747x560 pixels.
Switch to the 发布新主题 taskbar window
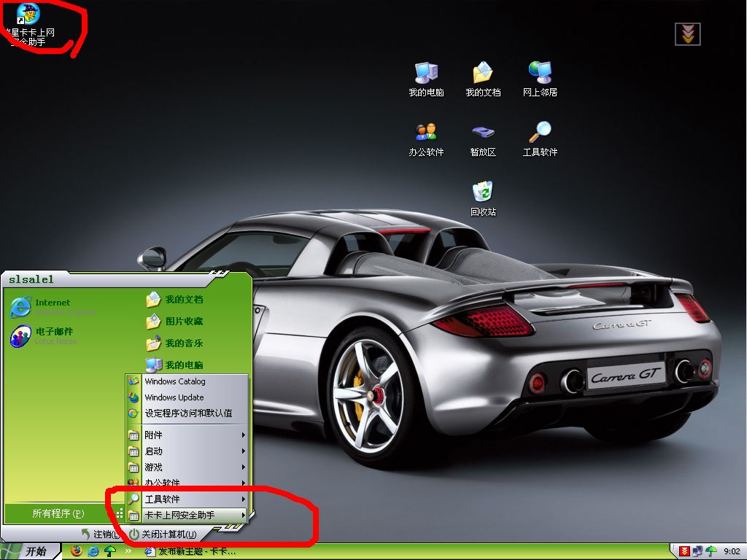[x=190, y=551]
